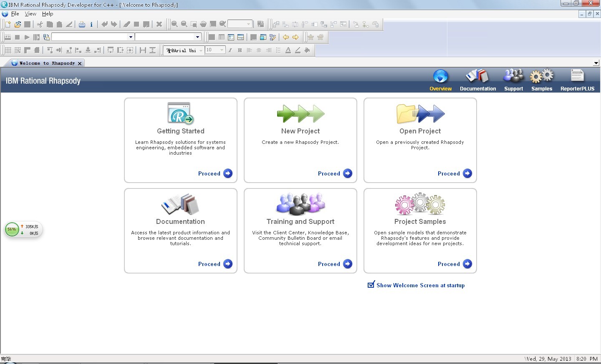601x364 pixels.
Task: Click the bulleted list formatting icon
Action: point(278,50)
